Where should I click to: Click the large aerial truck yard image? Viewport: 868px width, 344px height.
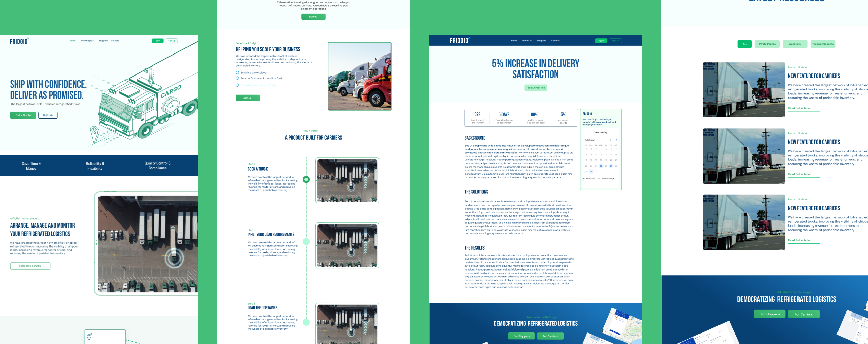(x=148, y=244)
